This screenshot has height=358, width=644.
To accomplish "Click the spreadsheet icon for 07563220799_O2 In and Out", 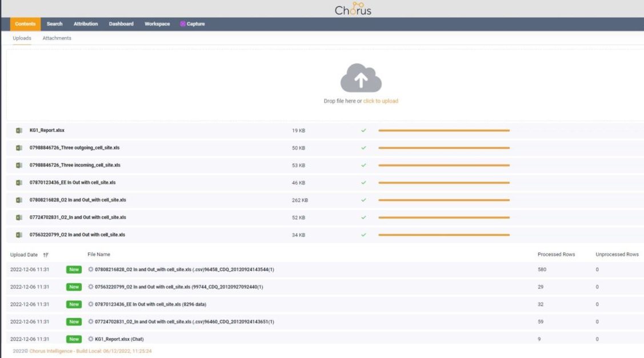I will click(x=18, y=234).
